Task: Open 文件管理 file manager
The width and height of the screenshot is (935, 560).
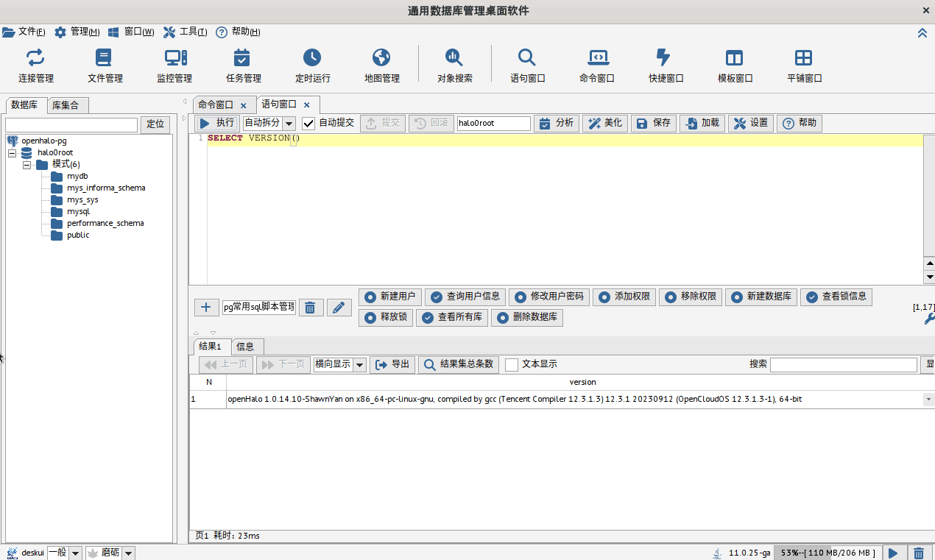Action: pyautogui.click(x=105, y=66)
